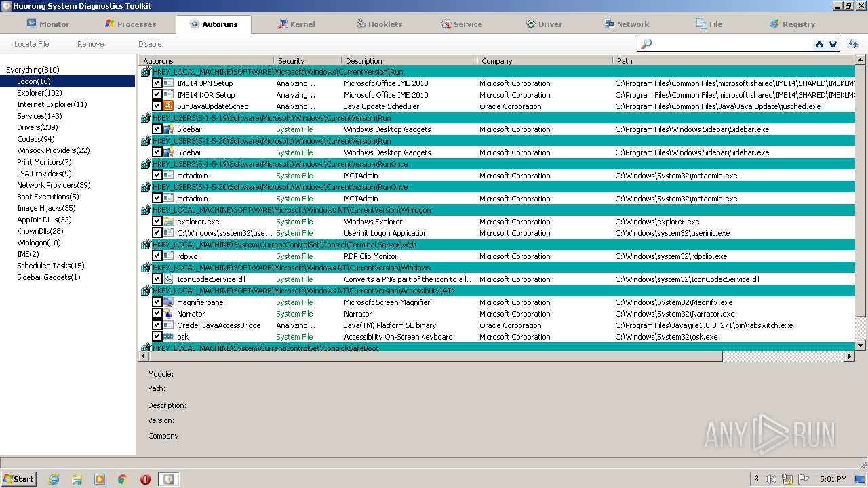868x488 pixels.
Task: Select Image Hijacks(35) category
Action: coord(46,208)
